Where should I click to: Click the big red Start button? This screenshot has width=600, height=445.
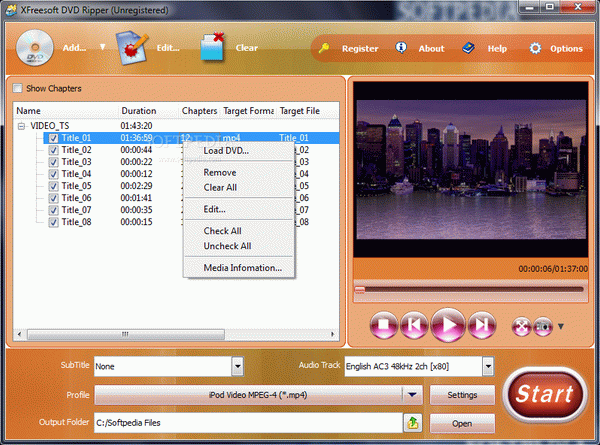point(545,394)
